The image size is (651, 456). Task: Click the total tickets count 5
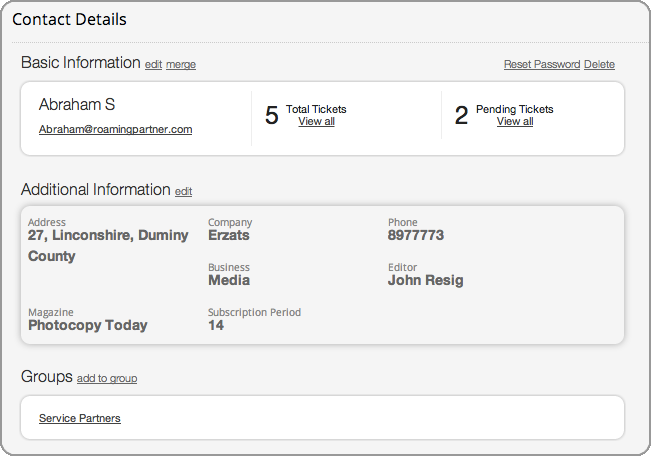coord(272,115)
